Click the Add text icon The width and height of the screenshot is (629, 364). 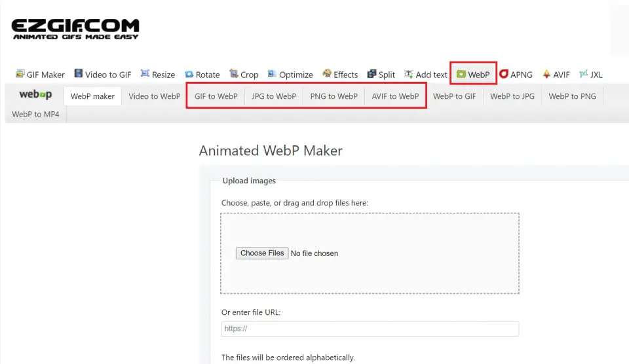coord(408,74)
